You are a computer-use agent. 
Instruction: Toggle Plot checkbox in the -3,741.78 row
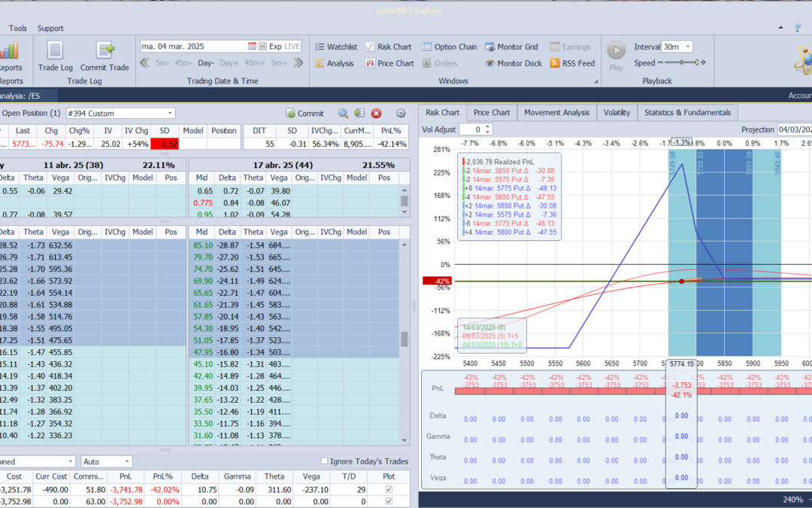pyautogui.click(x=389, y=489)
